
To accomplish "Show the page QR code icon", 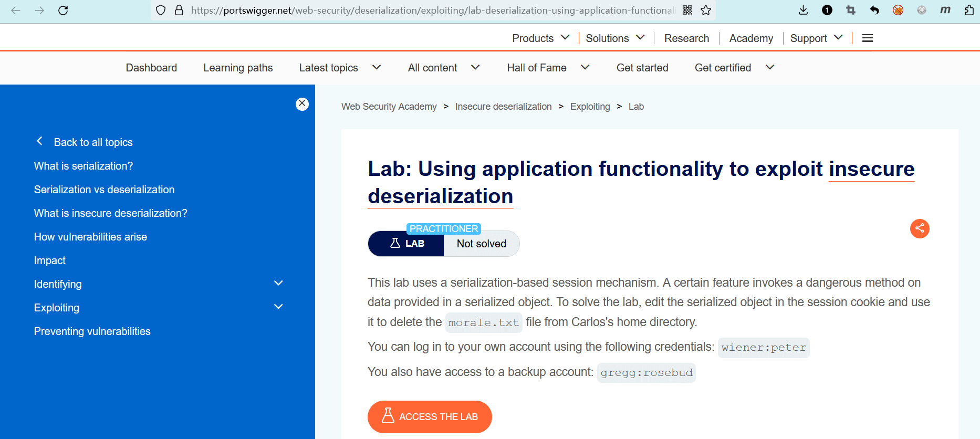I will (687, 11).
